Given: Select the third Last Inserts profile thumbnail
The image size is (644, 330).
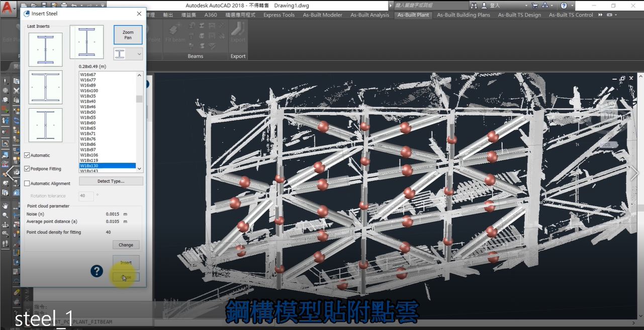Looking at the screenshot, I should pos(45,125).
